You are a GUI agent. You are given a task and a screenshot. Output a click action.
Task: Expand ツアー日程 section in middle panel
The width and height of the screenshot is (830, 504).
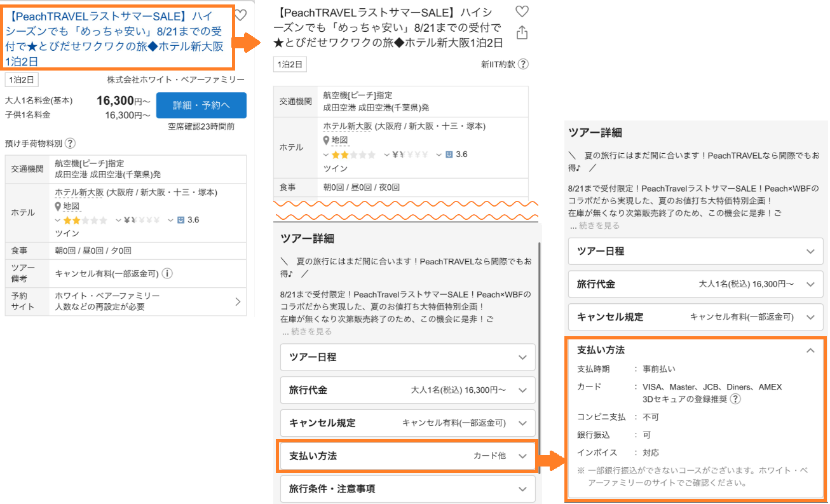(x=408, y=357)
